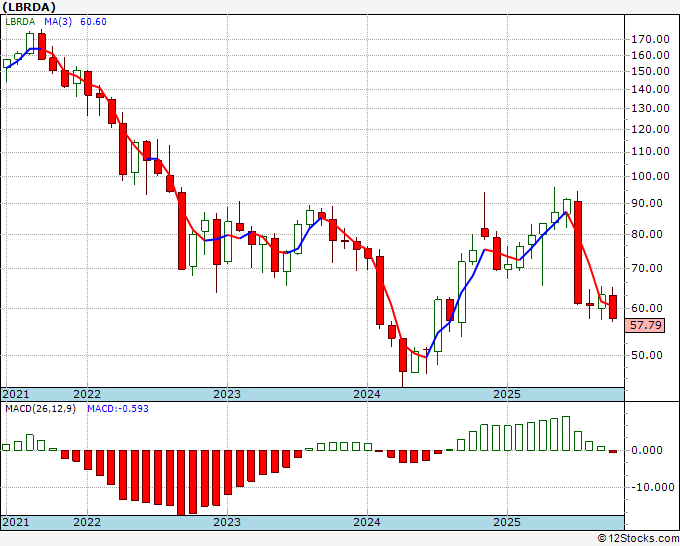The image size is (680, 546).
Task: Click the 170.00 price axis label
Action: pos(651,39)
